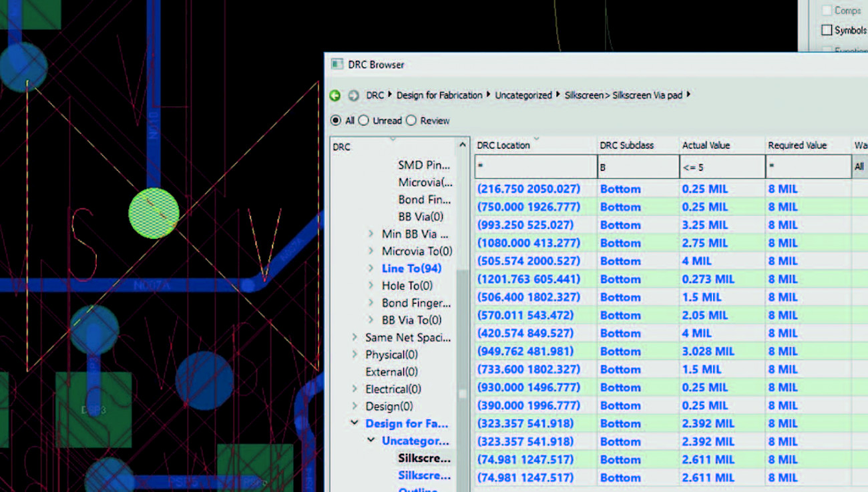Screen dimensions: 868x492
Task: Click the Actual Value filter field with <= 5
Action: tap(722, 167)
